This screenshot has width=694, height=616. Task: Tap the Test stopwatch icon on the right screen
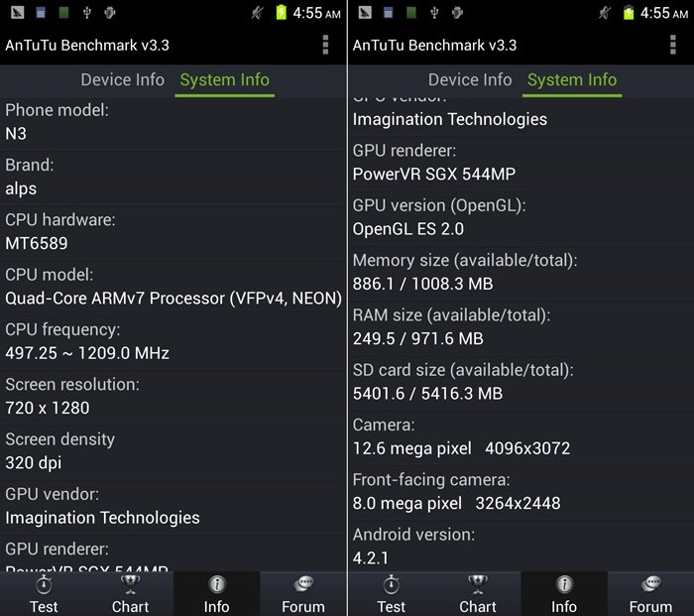392,584
